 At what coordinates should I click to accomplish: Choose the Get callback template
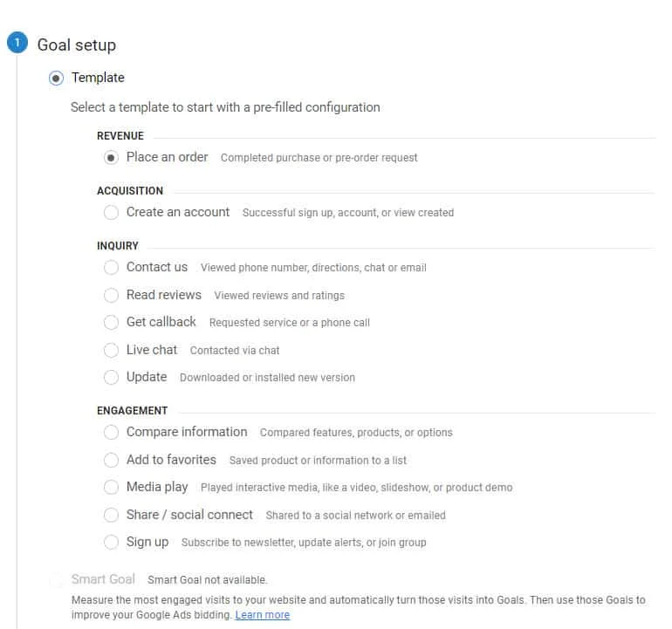tap(111, 323)
